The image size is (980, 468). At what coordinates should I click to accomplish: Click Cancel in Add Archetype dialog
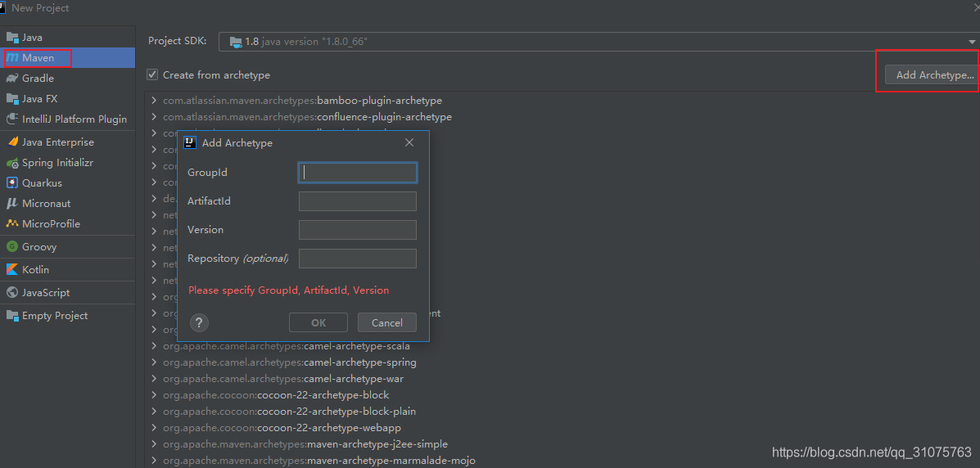click(x=387, y=322)
